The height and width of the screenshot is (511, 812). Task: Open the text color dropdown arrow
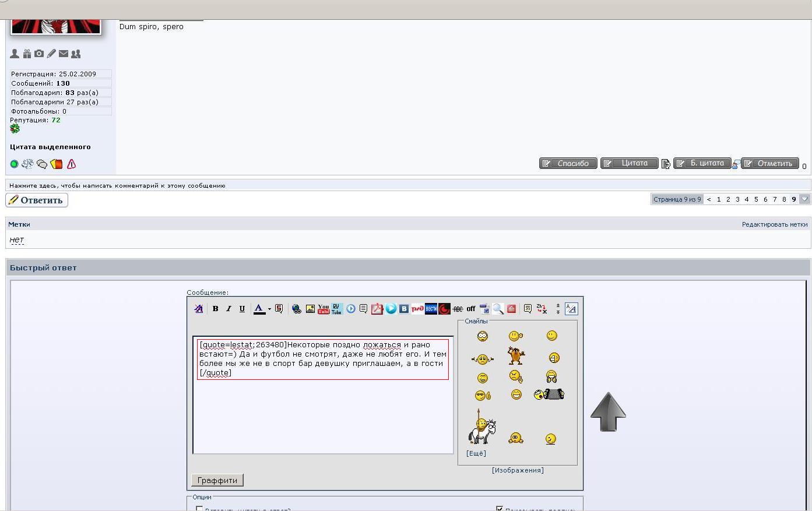(x=269, y=309)
